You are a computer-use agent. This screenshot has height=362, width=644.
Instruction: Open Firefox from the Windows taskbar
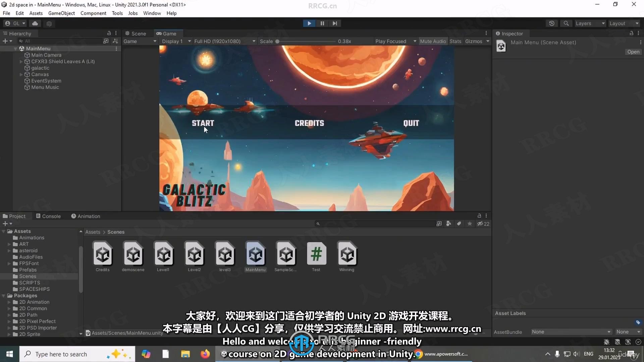pyautogui.click(x=205, y=354)
